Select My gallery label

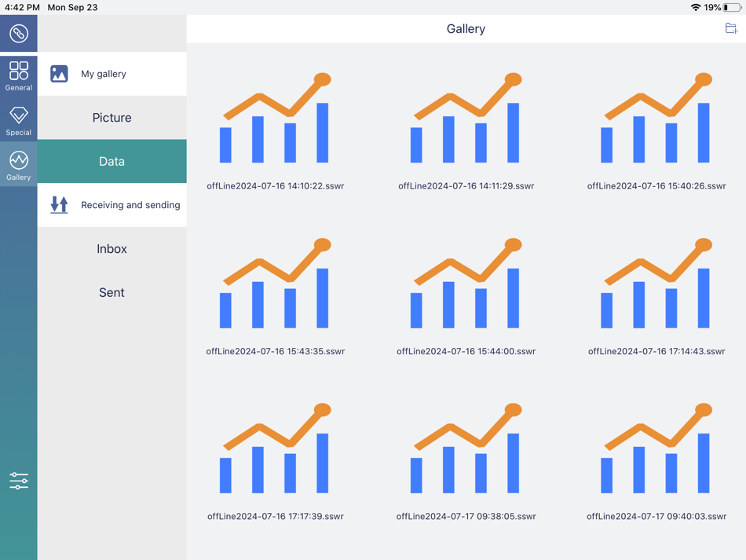point(103,74)
